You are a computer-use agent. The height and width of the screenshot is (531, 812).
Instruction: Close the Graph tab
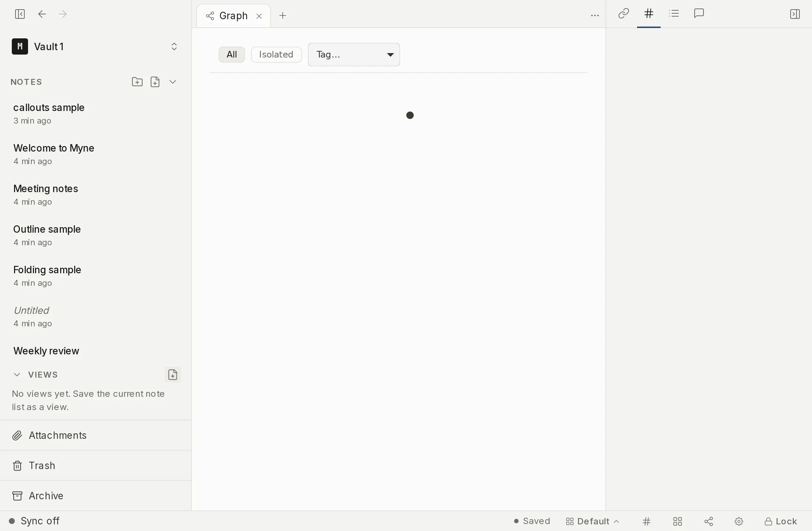(x=259, y=16)
